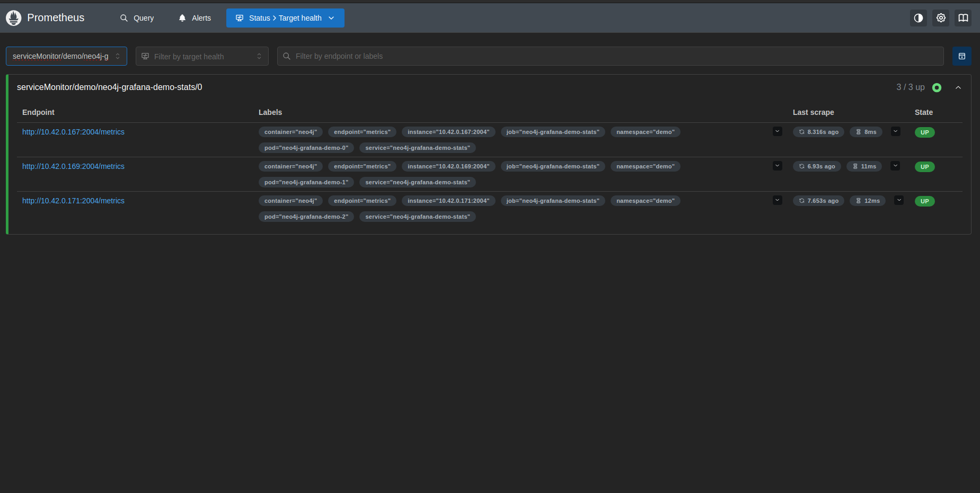Click the namespace="demo" label in the 10.42.0.167 row

[646, 132]
